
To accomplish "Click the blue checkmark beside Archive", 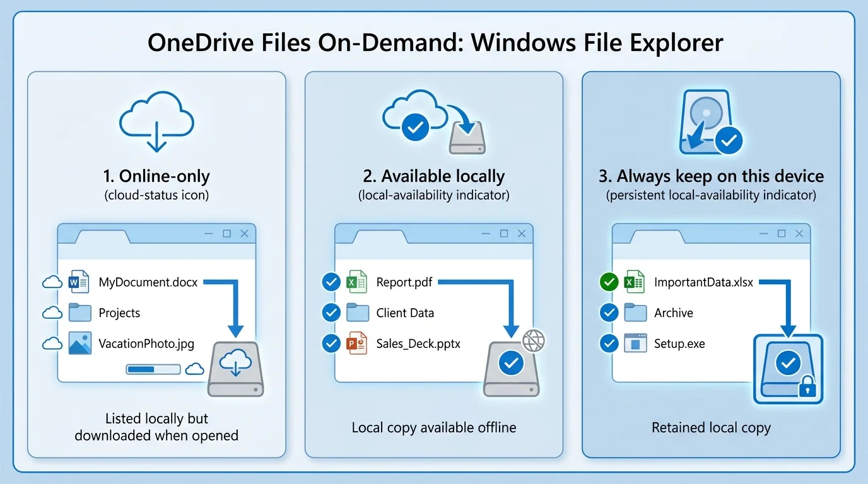I will [x=609, y=313].
